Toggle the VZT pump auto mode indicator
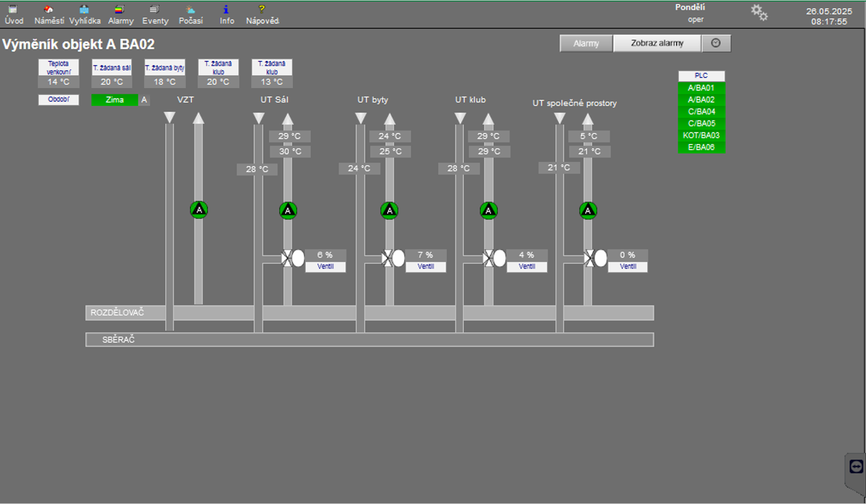 click(x=199, y=210)
